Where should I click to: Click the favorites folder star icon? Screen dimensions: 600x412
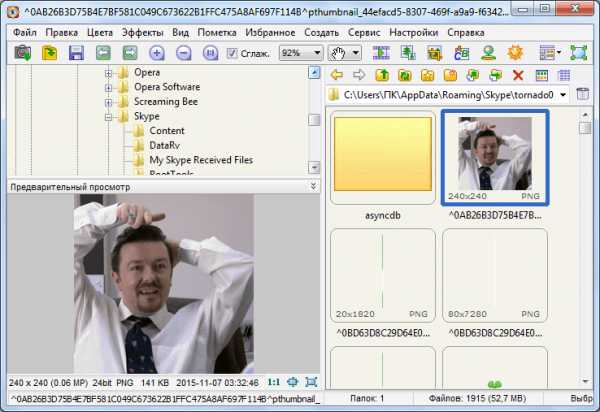click(427, 75)
